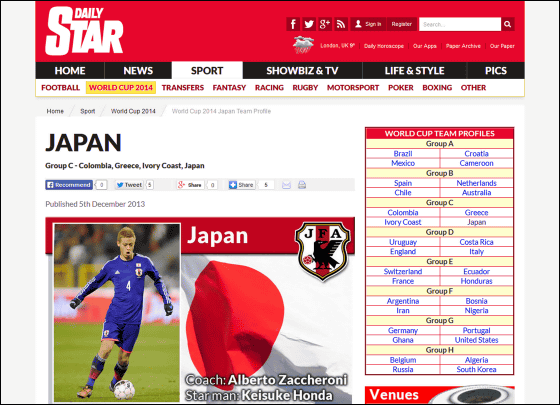560x405 pixels.
Task: Select RACING in the sport submenu
Action: [269, 88]
